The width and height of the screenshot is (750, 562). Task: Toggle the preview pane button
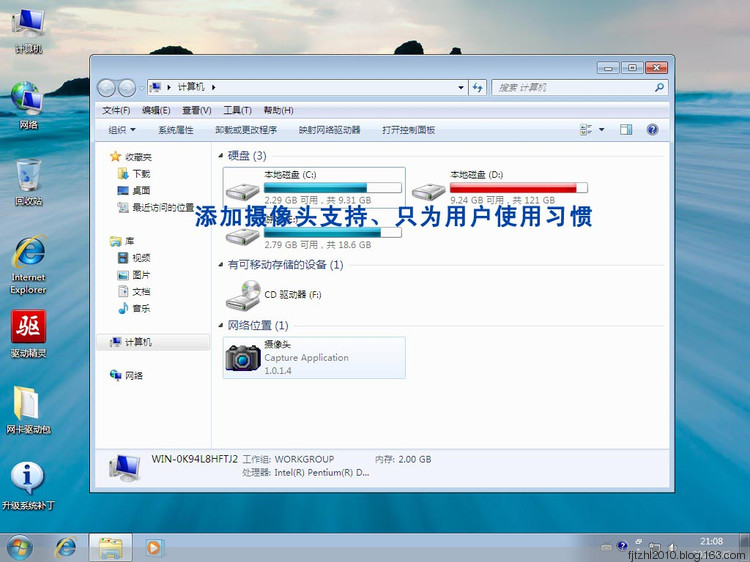tap(626, 130)
